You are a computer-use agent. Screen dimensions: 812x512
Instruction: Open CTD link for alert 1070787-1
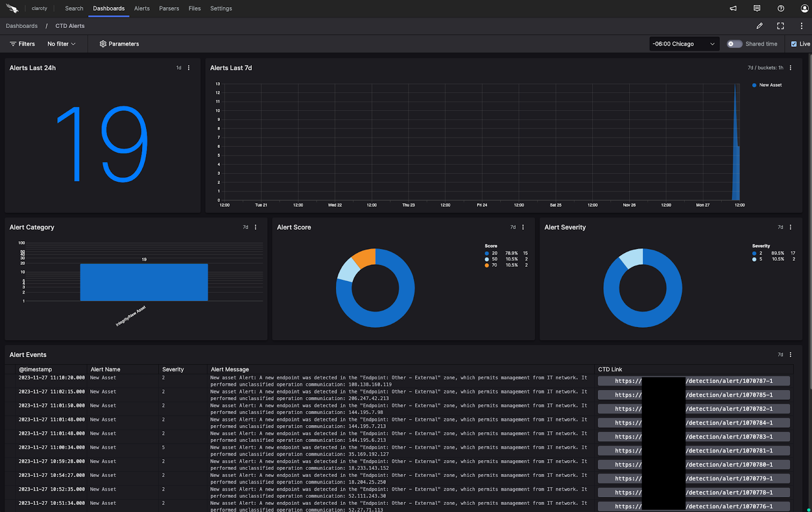693,381
